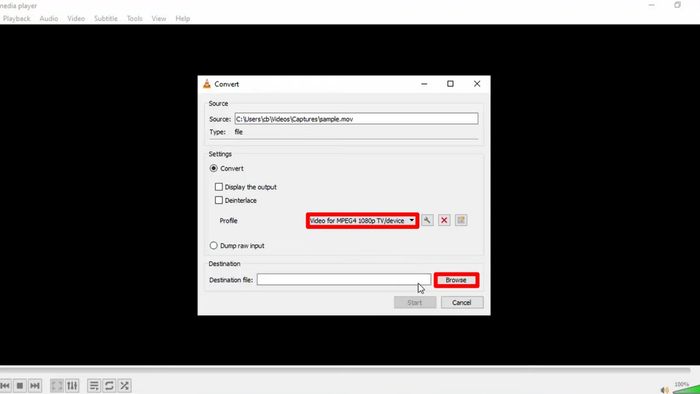Stop playback in VLC controls
The image size is (700, 394).
click(20, 385)
